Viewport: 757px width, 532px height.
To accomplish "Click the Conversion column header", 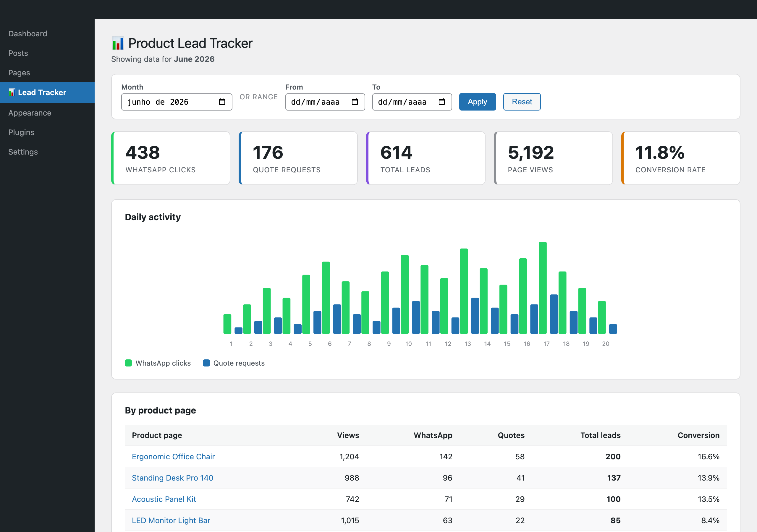I will [x=698, y=435].
